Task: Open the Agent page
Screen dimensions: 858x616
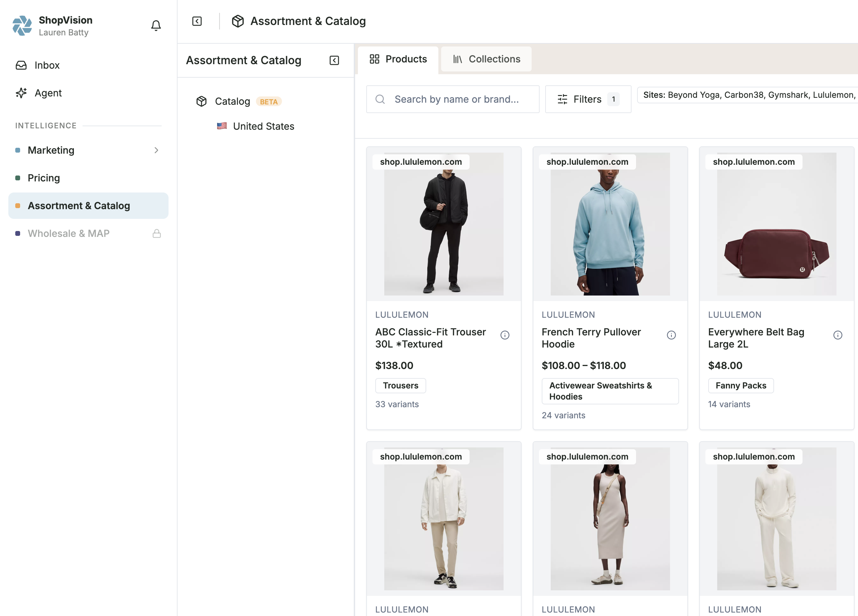Action: point(88,93)
